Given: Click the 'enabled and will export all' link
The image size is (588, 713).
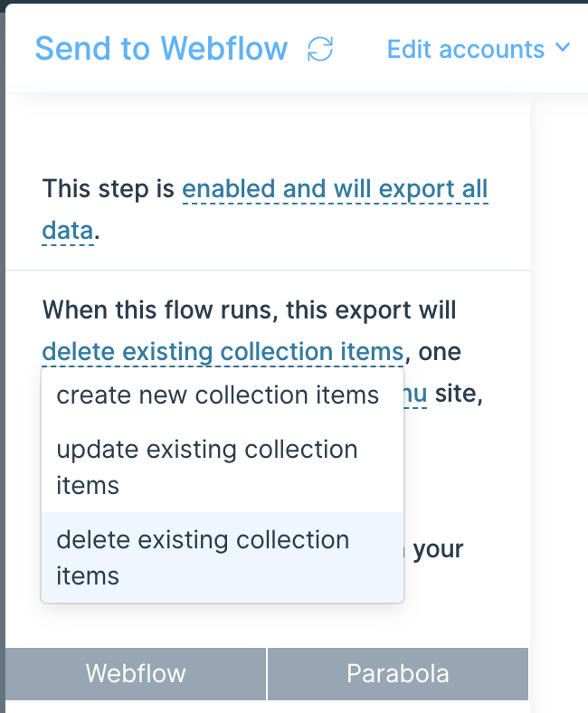Looking at the screenshot, I should (x=335, y=189).
